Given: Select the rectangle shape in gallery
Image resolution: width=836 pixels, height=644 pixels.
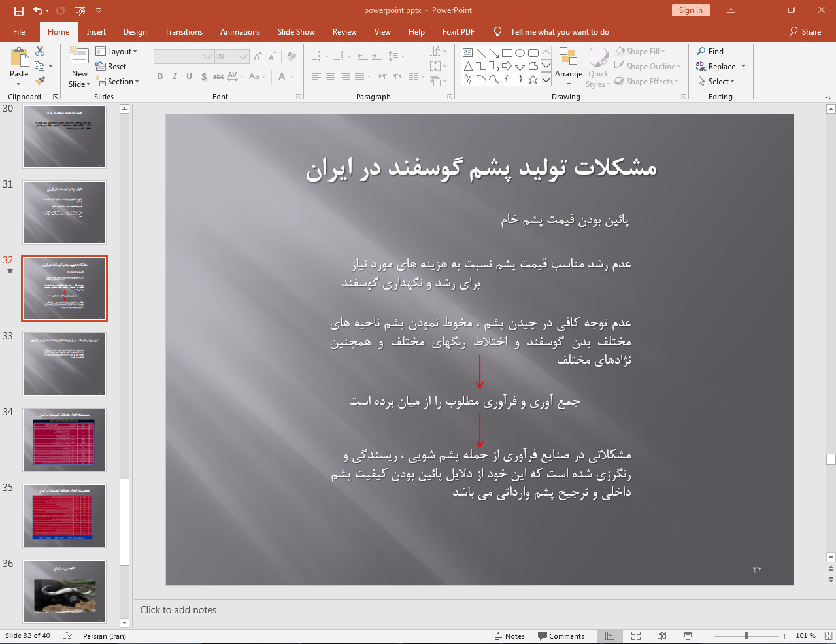Looking at the screenshot, I should [507, 53].
